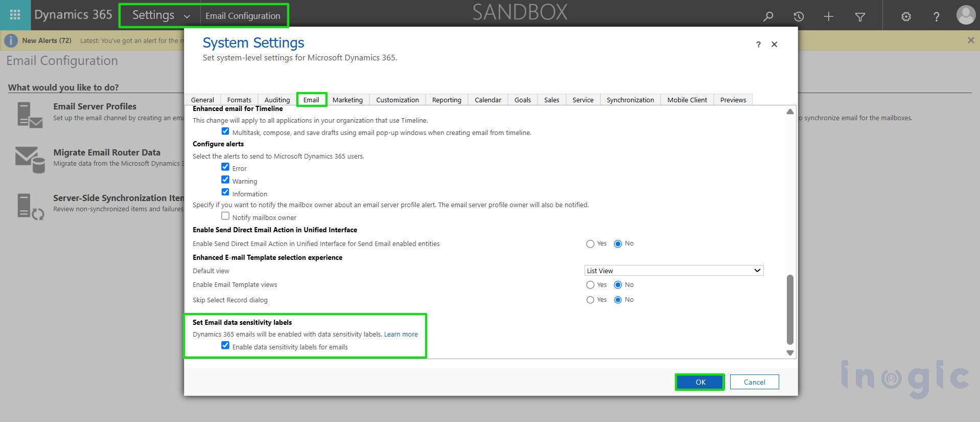Expand the Settings dropdown chevron
The height and width of the screenshot is (422, 980).
(x=187, y=16)
